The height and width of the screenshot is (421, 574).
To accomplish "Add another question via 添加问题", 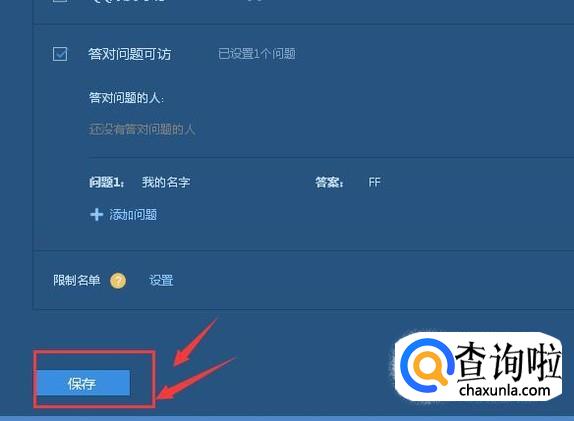I will 133,215.
